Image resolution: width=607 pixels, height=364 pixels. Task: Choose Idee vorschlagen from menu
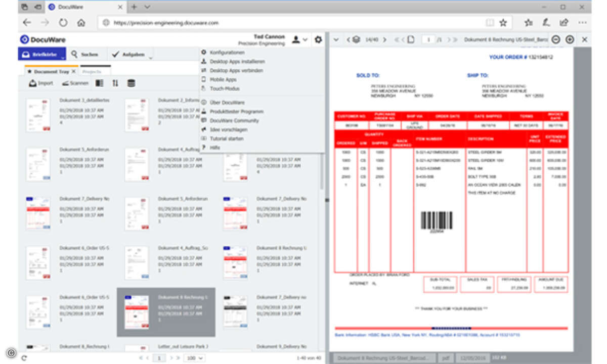(x=228, y=129)
